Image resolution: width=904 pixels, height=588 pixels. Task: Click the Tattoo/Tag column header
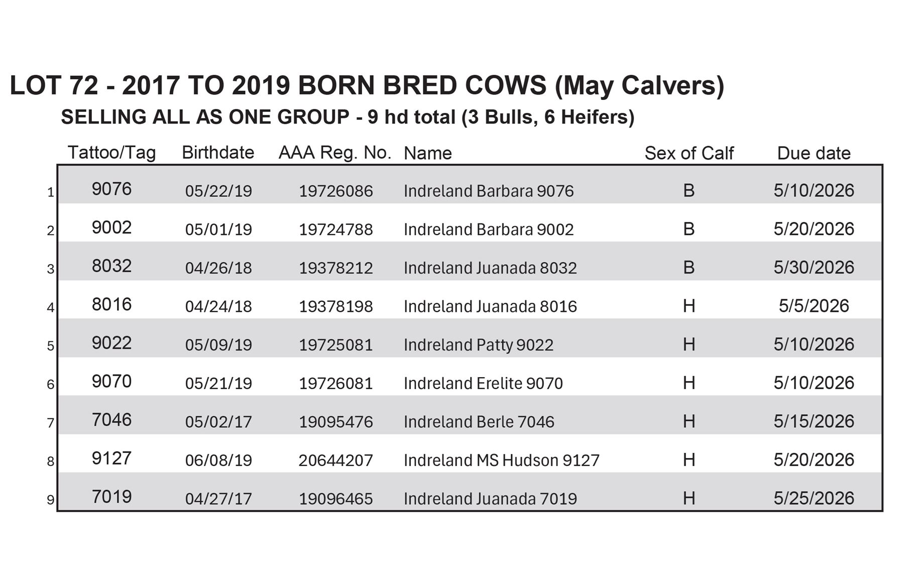tap(111, 153)
